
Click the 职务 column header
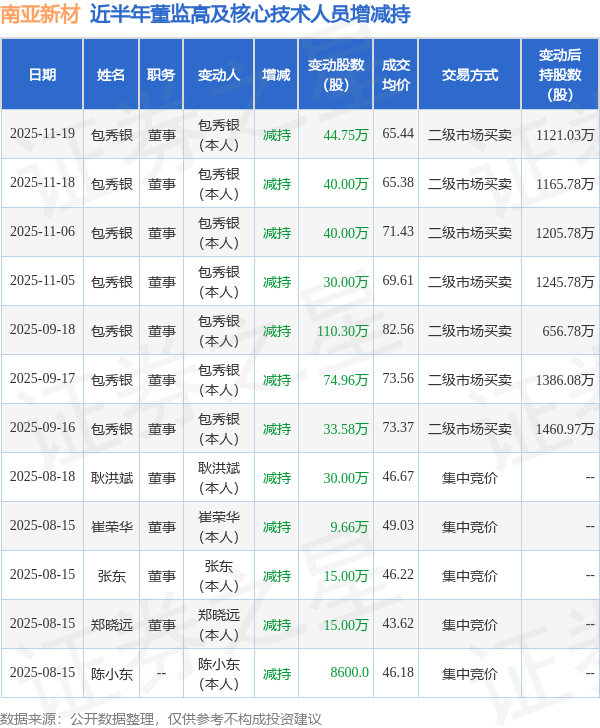coord(161,74)
